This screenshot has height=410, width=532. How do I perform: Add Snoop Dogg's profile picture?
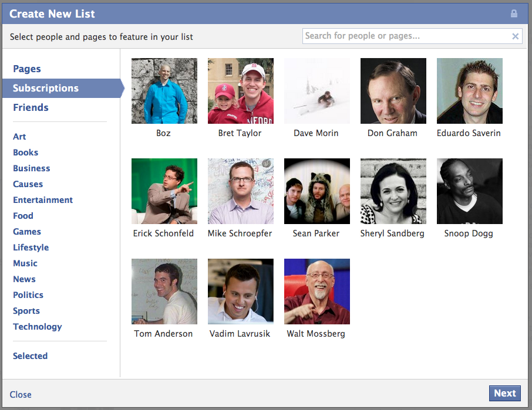pos(469,191)
